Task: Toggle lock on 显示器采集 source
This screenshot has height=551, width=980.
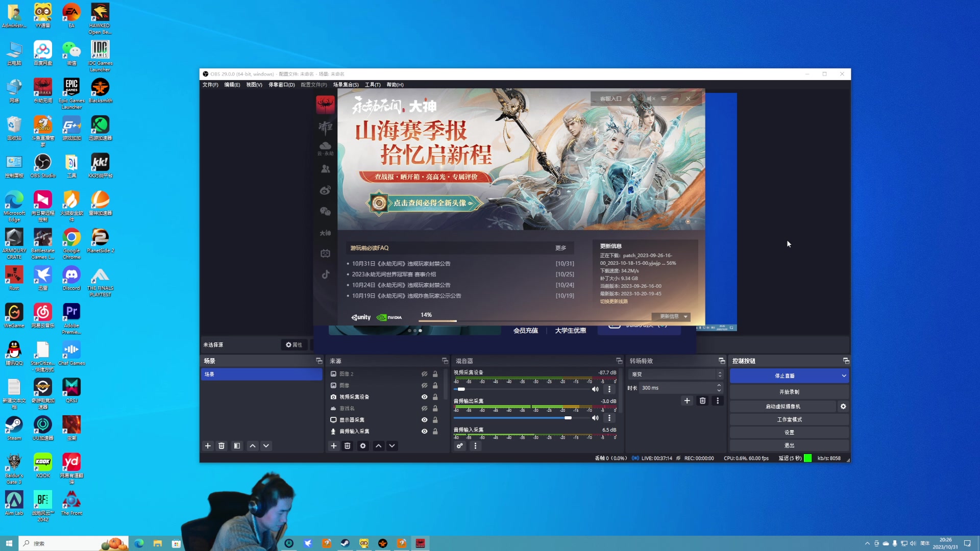Action: tap(435, 420)
